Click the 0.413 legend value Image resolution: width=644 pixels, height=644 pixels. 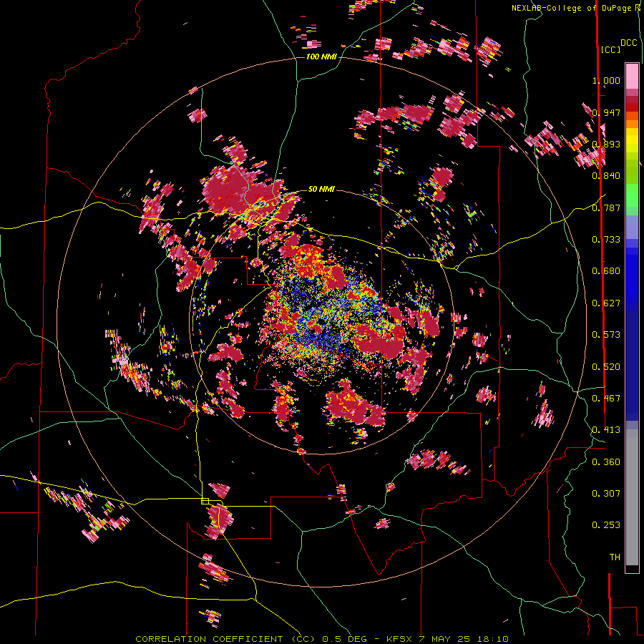tap(606, 429)
